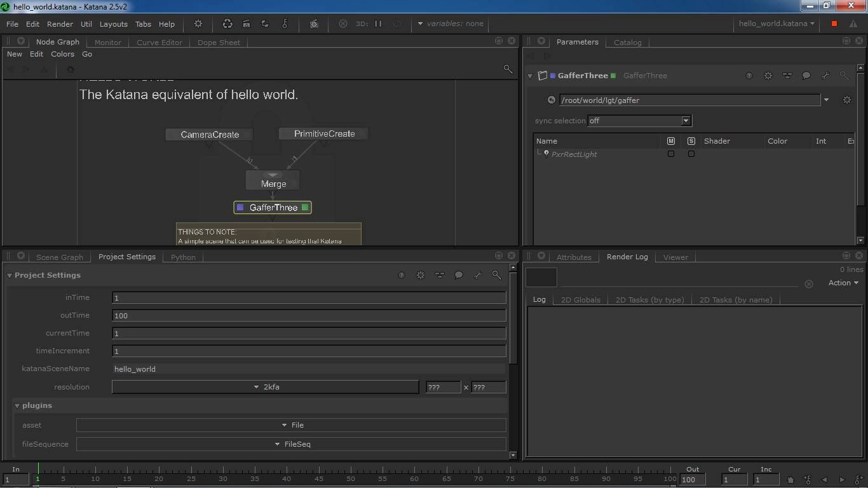
Task: Click the outTime field containing 100
Action: (x=309, y=315)
